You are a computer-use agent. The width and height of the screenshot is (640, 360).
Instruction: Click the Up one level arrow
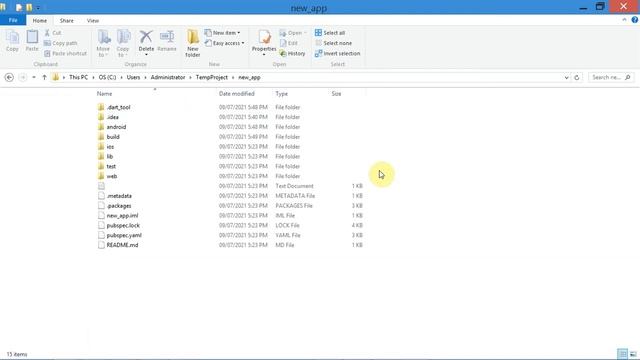coord(44,77)
